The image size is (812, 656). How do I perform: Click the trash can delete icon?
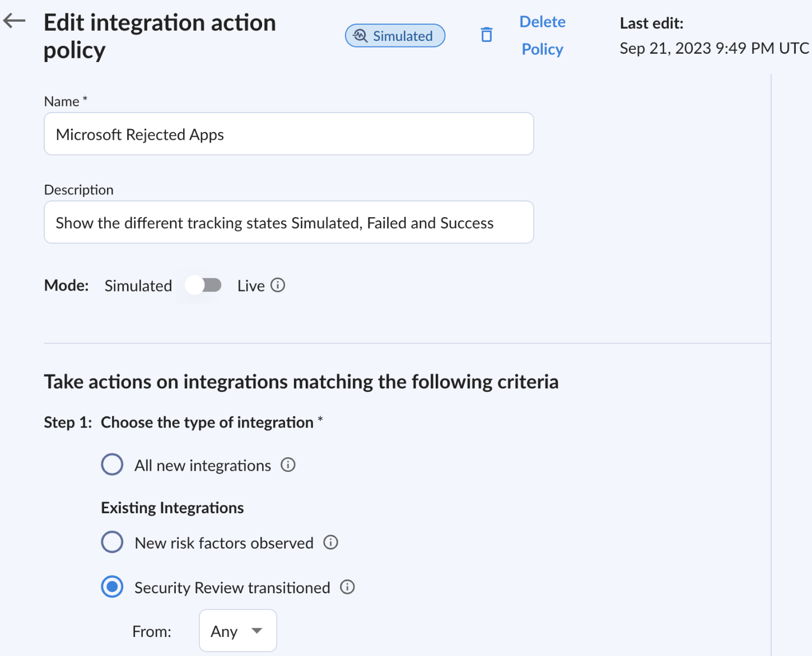coord(487,35)
